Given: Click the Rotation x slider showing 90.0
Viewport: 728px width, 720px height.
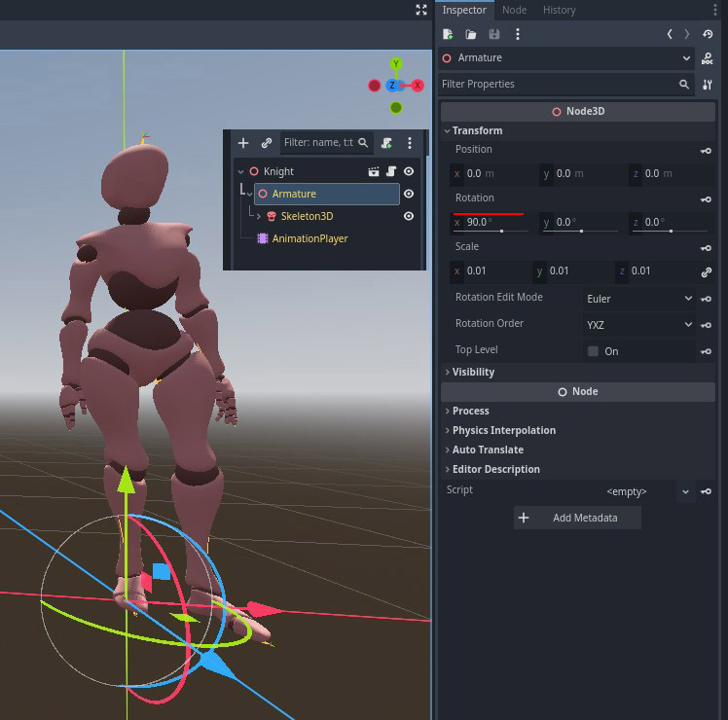Looking at the screenshot, I should [492, 223].
